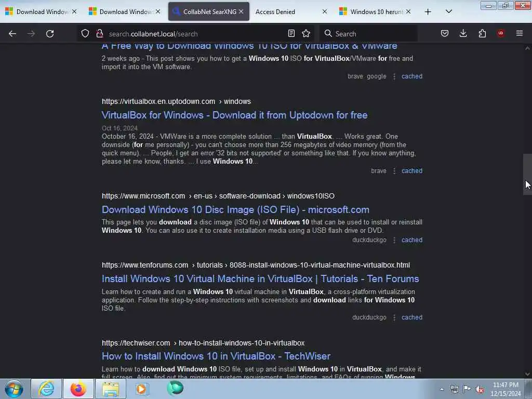
Task: Click the scrollbar down arrow
Action: pos(527,374)
